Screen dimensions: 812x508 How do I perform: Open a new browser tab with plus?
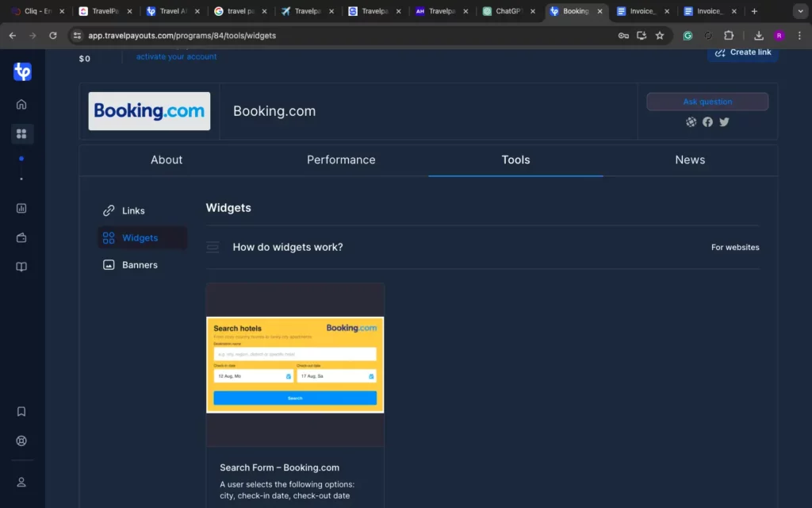(x=754, y=11)
